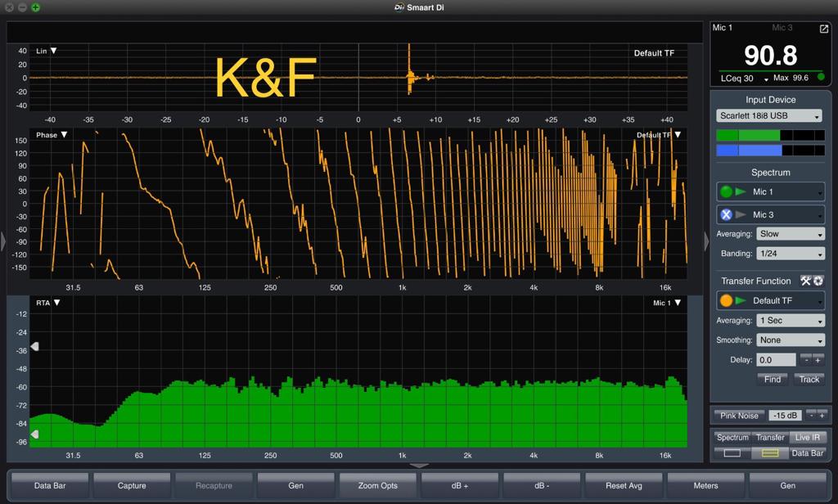Click the Find delay button
Image resolution: width=838 pixels, height=504 pixels.
pyautogui.click(x=773, y=380)
